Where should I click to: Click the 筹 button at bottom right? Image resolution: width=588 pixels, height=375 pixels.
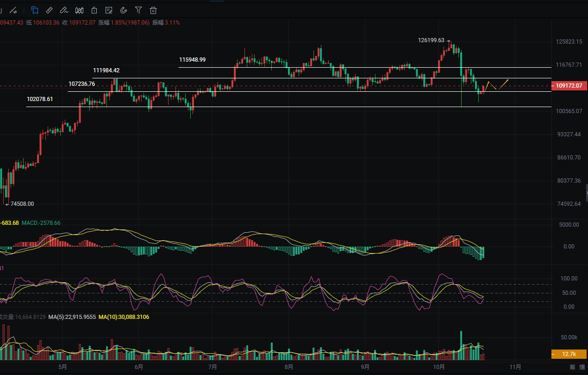(572, 367)
